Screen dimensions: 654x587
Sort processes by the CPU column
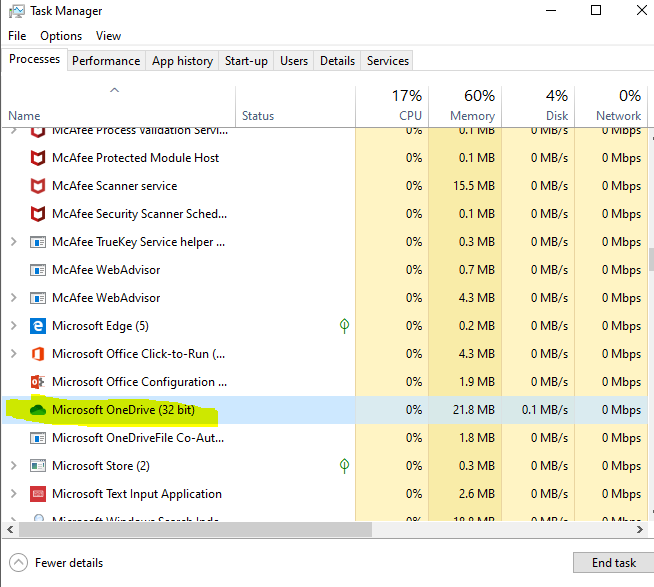pos(392,106)
